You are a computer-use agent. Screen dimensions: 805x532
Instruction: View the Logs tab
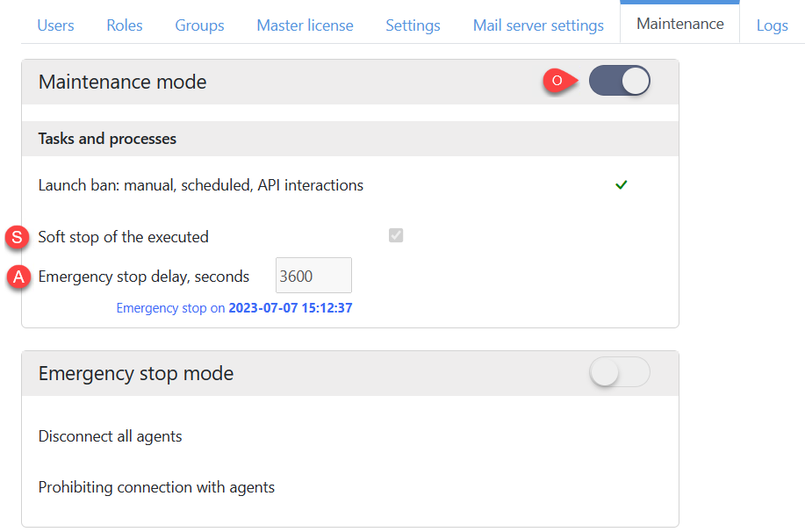[x=772, y=25]
